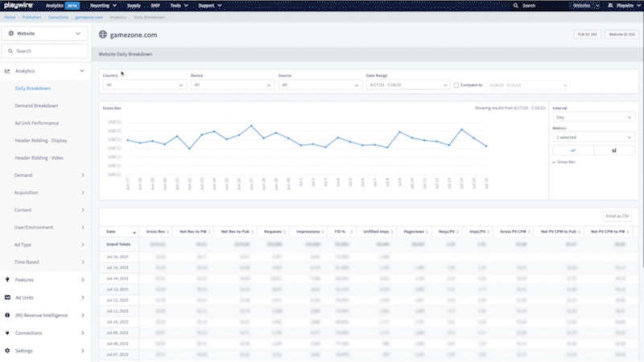The height and width of the screenshot is (362, 644).
Task: Enable the Compare to checkbox
Action: 456,85
